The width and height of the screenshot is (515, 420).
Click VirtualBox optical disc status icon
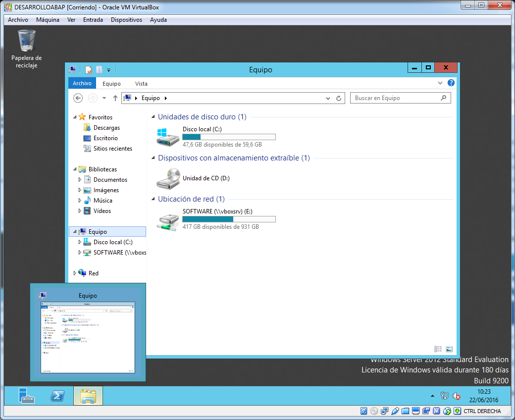click(x=374, y=411)
